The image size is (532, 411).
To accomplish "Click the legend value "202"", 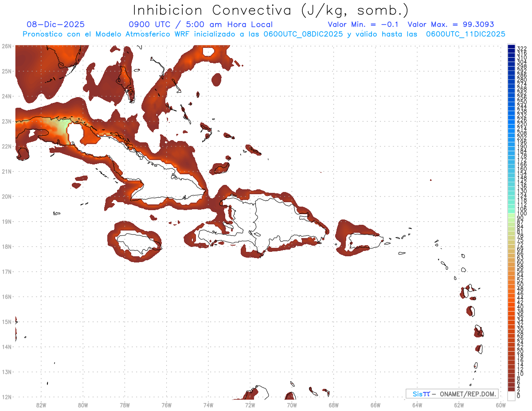I will 522,137.
